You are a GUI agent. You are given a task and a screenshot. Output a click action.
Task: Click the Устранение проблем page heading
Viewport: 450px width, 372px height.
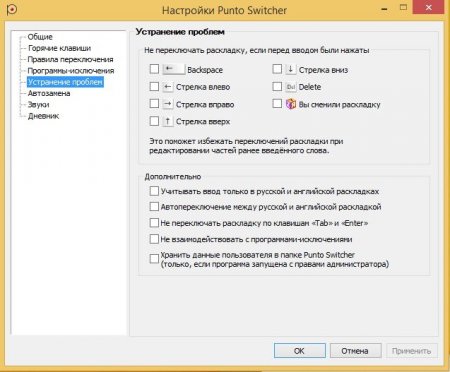click(x=180, y=32)
